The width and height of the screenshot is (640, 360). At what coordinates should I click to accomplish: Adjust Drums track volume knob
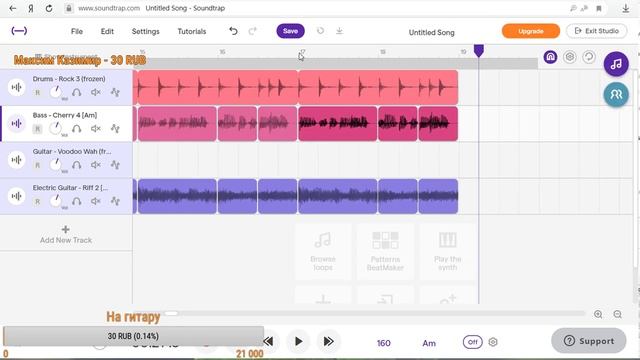[56, 92]
